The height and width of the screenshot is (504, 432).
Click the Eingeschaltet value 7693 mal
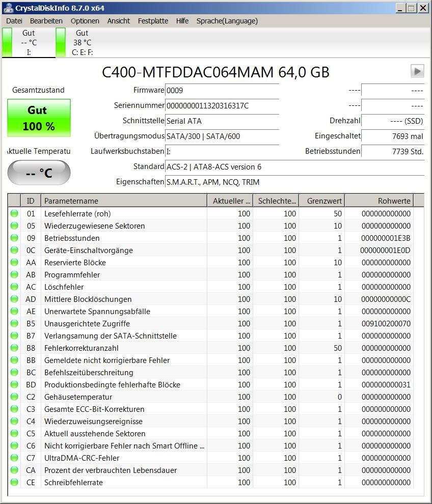(x=393, y=136)
